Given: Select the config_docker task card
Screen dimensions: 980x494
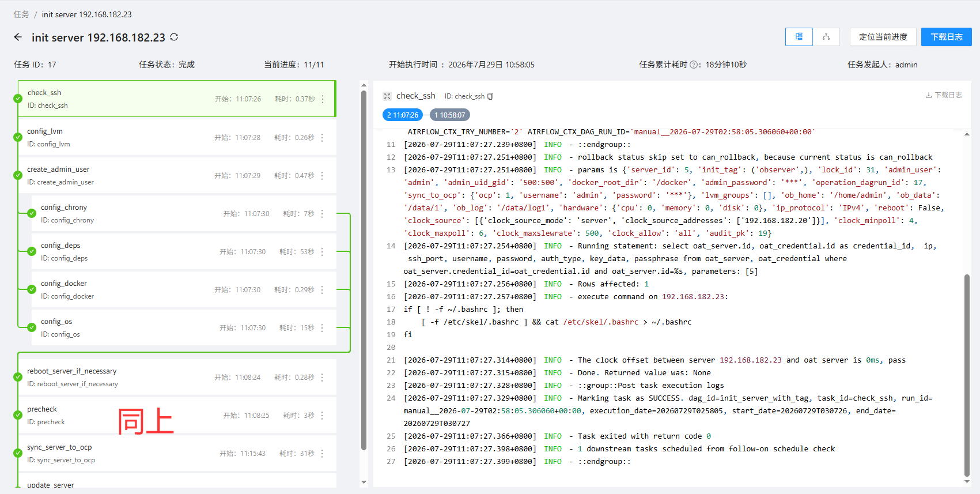Looking at the screenshot, I should pos(184,289).
